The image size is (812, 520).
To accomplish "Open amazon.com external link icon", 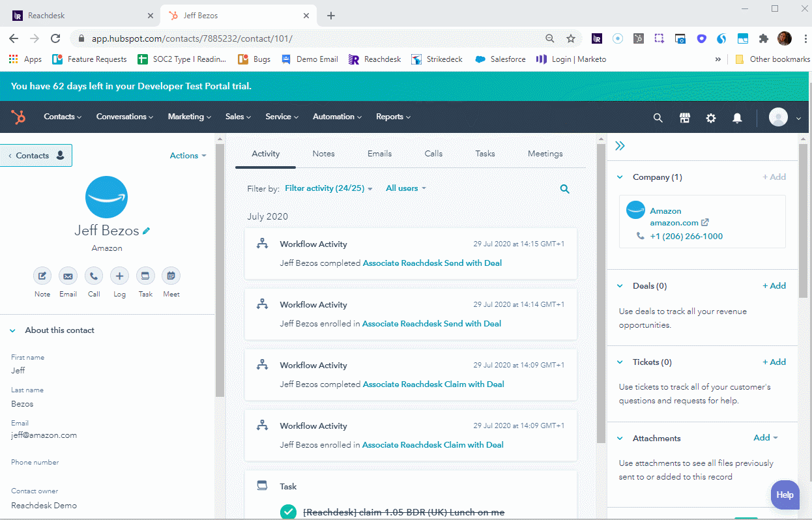I will [x=704, y=223].
